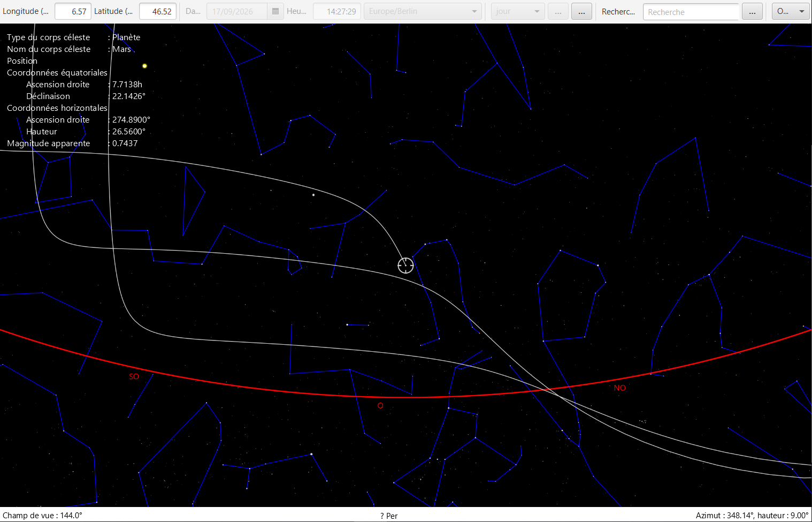Click the red SO horizon direction marker
This screenshot has width=812, height=522.
[134, 376]
